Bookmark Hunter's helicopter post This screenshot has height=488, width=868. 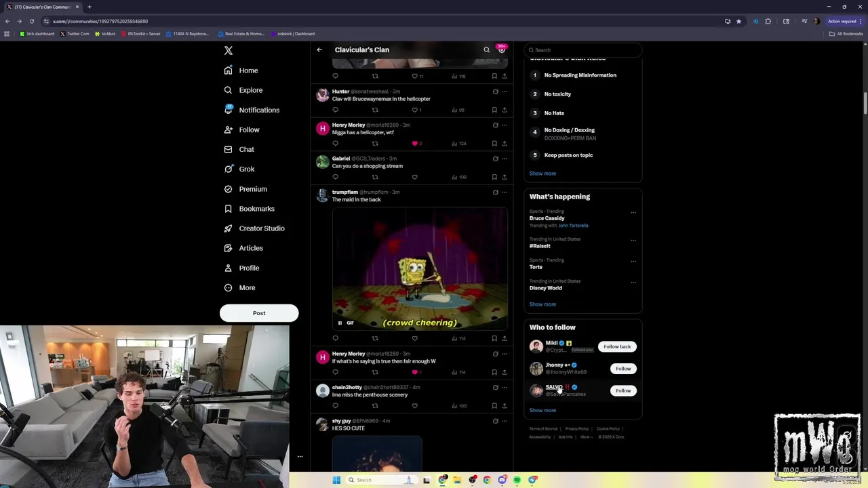pos(494,110)
